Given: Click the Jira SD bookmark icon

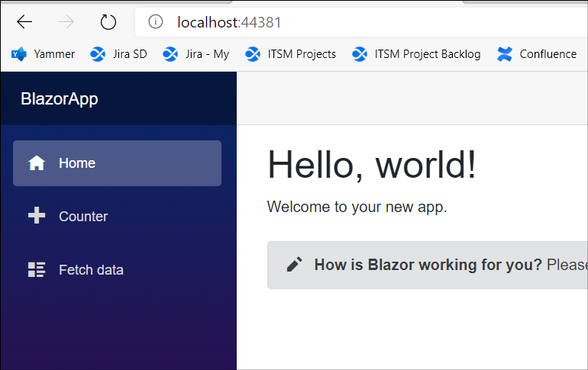Looking at the screenshot, I should [x=98, y=54].
